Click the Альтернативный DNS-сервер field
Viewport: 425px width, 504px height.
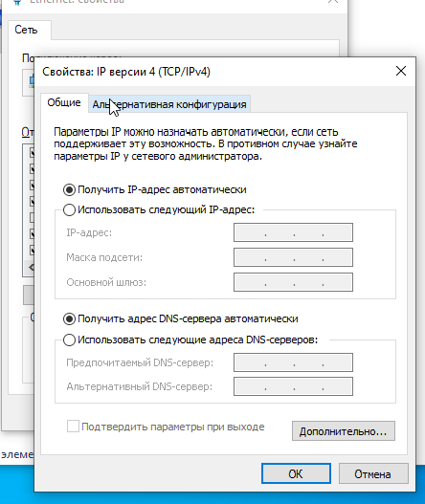tap(293, 386)
